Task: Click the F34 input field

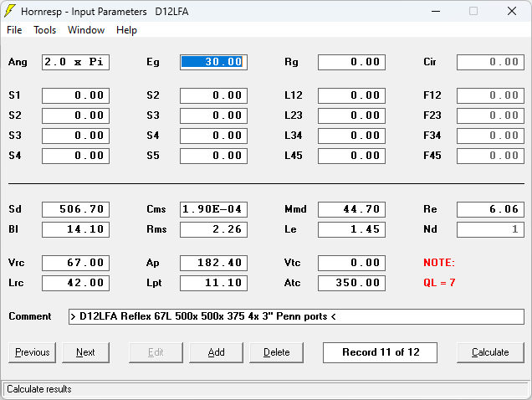Action: pos(490,136)
